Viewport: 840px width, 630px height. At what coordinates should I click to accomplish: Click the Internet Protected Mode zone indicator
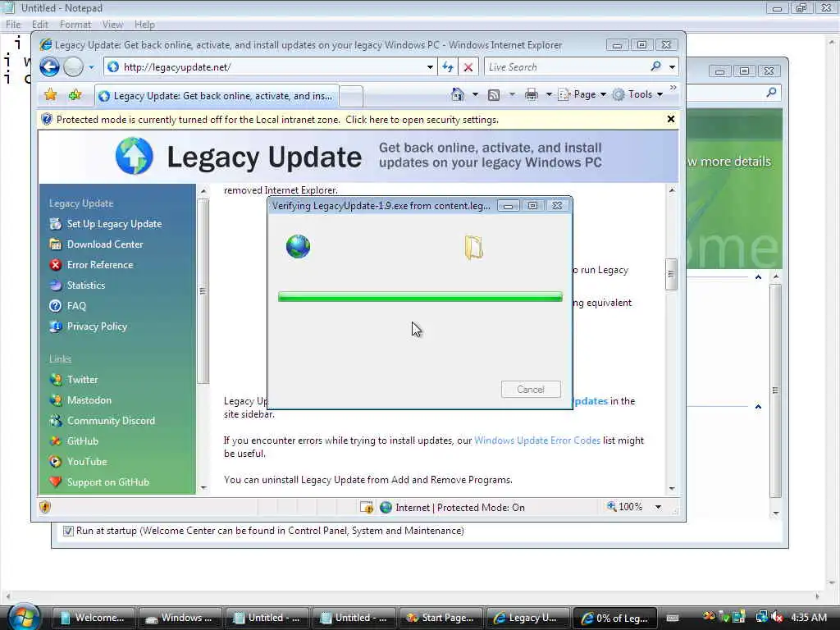(453, 507)
